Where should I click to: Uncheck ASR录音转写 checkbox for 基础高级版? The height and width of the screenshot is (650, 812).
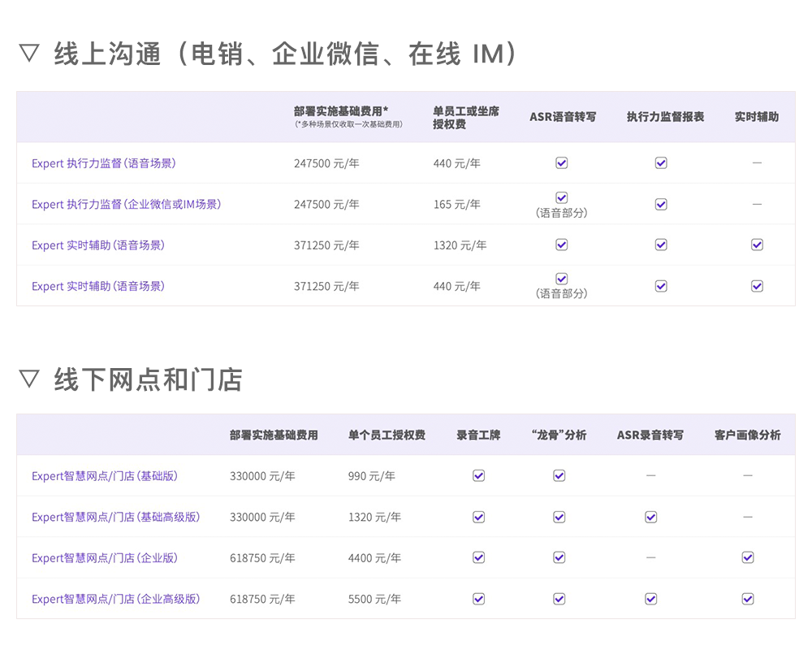[650, 517]
